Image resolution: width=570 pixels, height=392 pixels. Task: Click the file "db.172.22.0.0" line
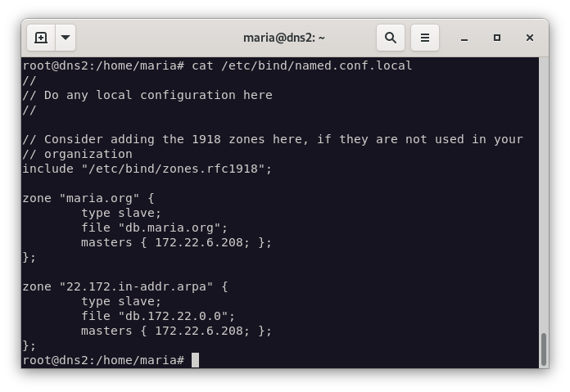[x=157, y=316]
